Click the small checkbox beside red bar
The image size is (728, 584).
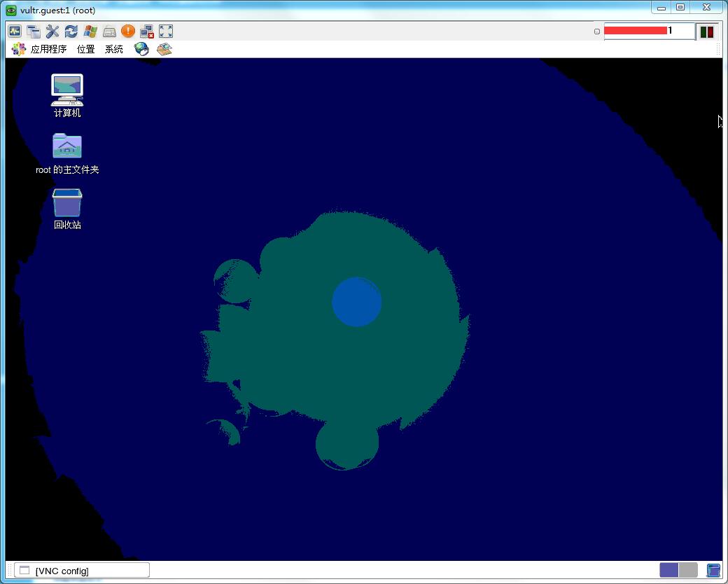[x=597, y=32]
